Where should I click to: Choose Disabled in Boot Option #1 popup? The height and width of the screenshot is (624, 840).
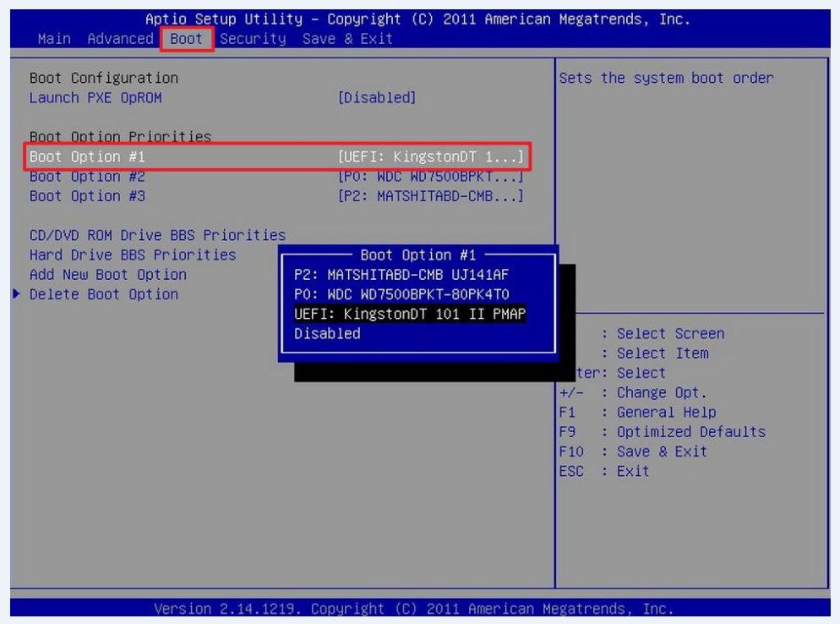tap(327, 333)
